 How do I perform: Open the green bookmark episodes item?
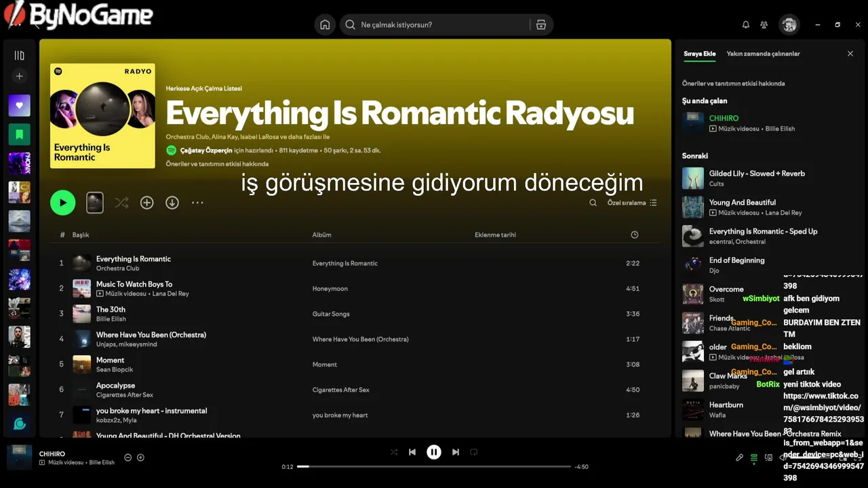(x=19, y=134)
